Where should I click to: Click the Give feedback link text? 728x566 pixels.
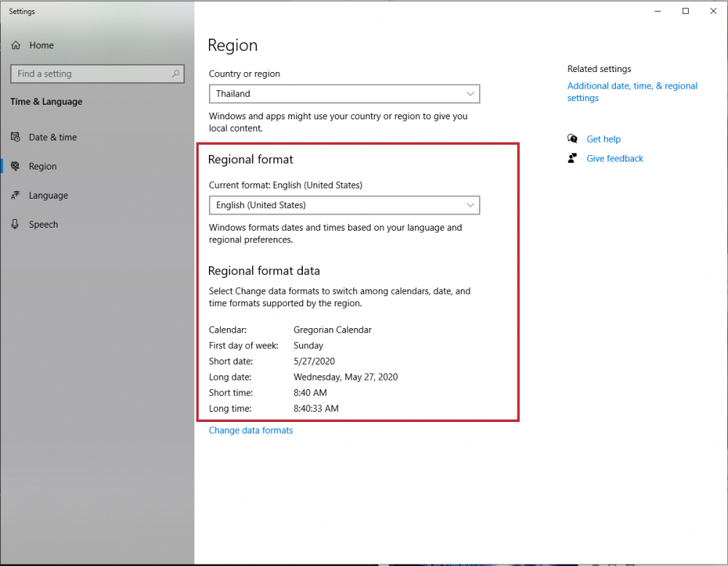tap(614, 158)
